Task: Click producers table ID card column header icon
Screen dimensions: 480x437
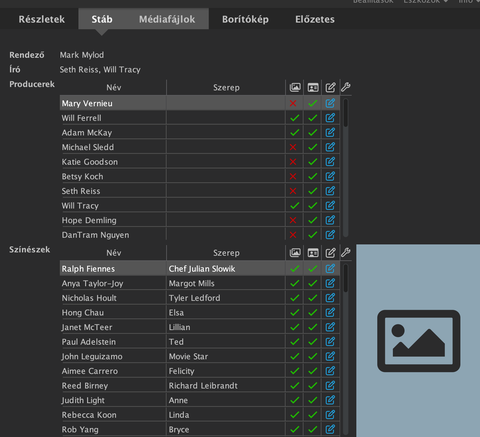Action: tap(313, 88)
